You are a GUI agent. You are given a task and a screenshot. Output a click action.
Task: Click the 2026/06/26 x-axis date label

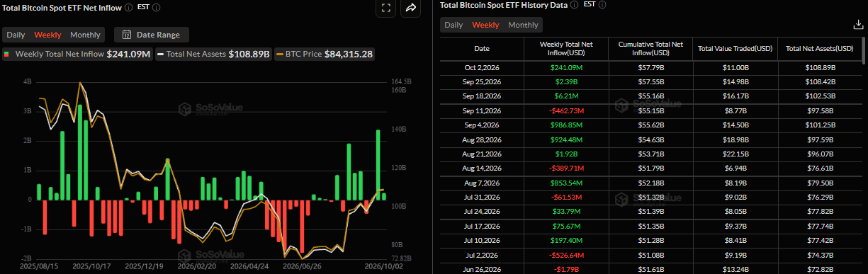(303, 267)
